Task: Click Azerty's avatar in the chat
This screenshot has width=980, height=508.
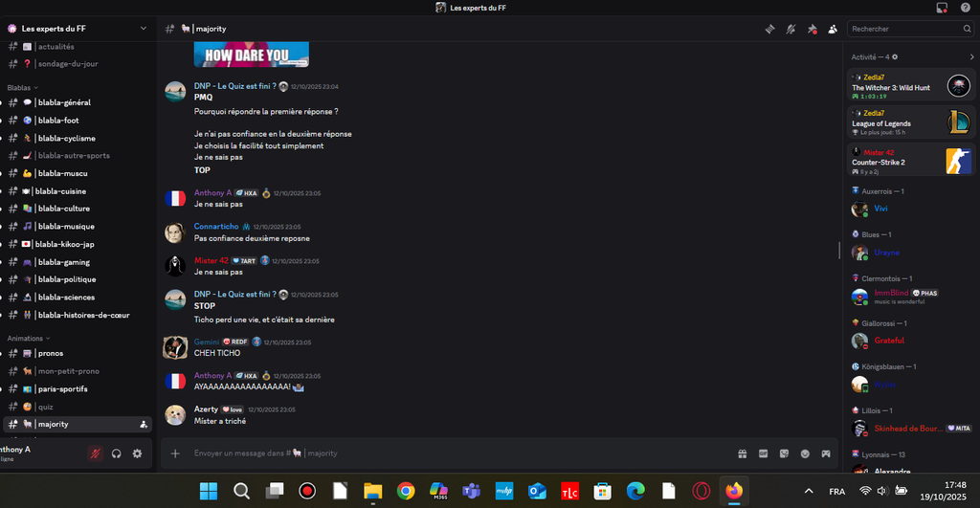Action: click(175, 415)
